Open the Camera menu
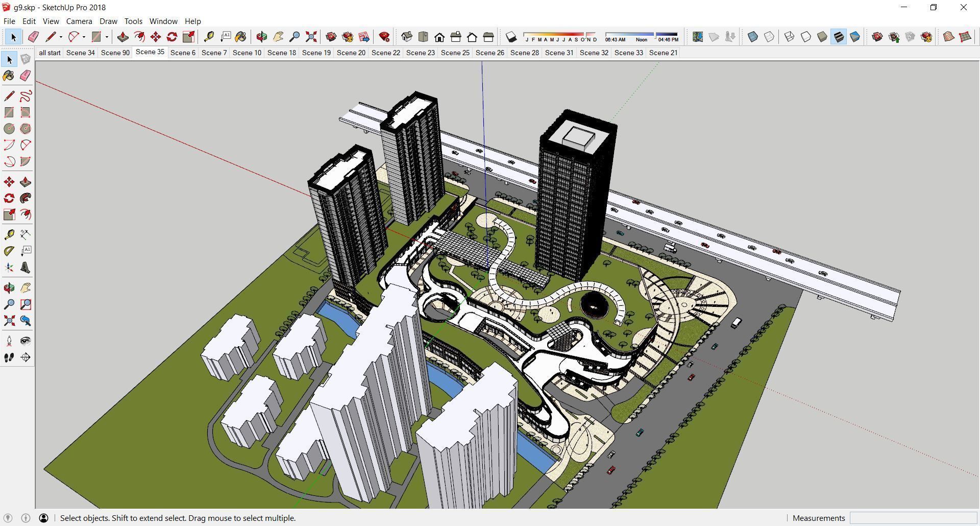This screenshot has width=980, height=526. [x=79, y=21]
